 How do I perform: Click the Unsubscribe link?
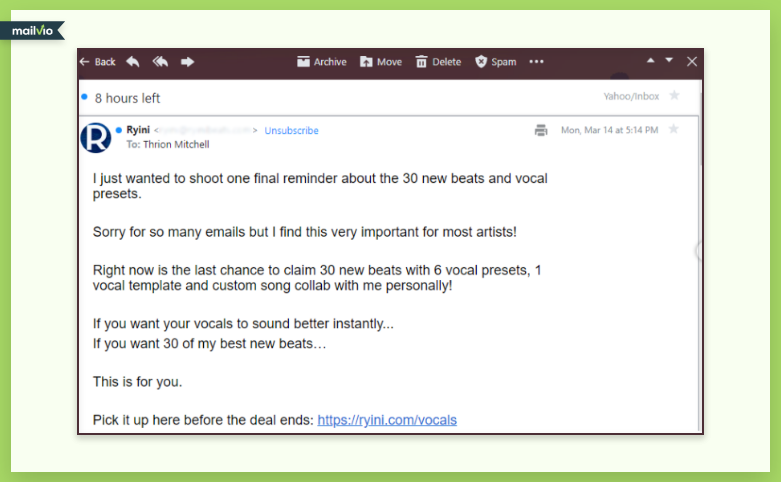click(x=291, y=130)
